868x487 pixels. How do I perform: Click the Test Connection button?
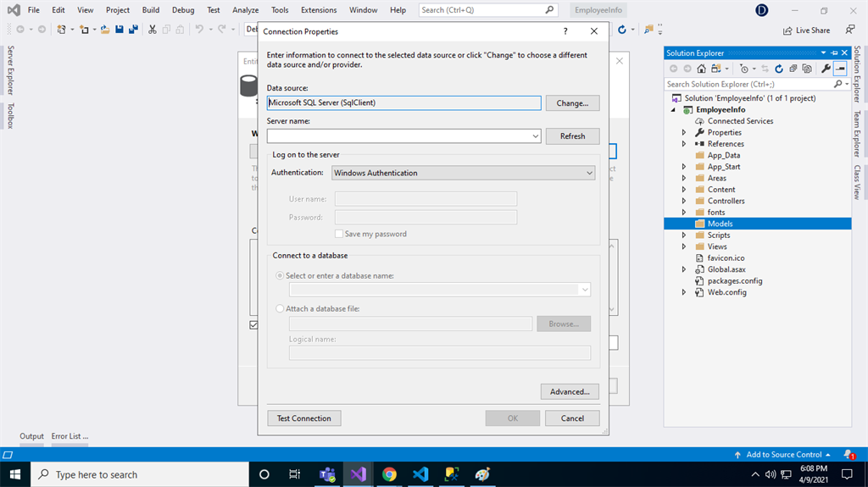tap(304, 418)
